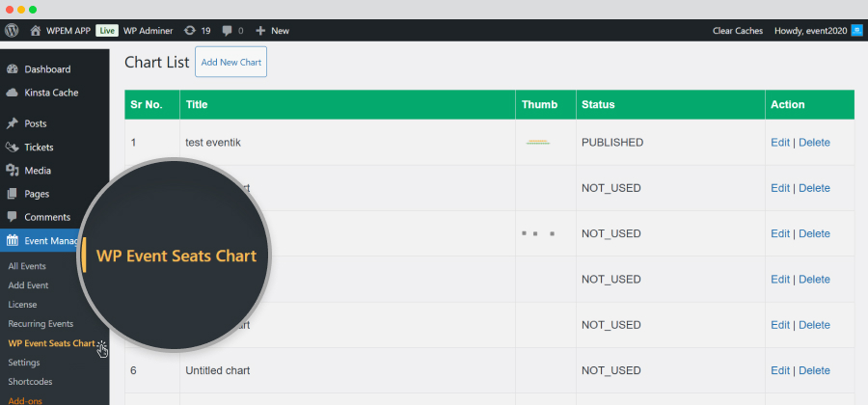Delete the test eventik chart

(x=814, y=142)
